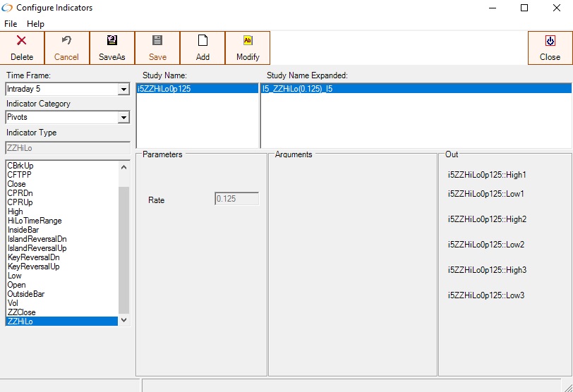This screenshot has width=573, height=392.
Task: Click the Indicator Type ZZHiLo text field
Action: point(67,147)
